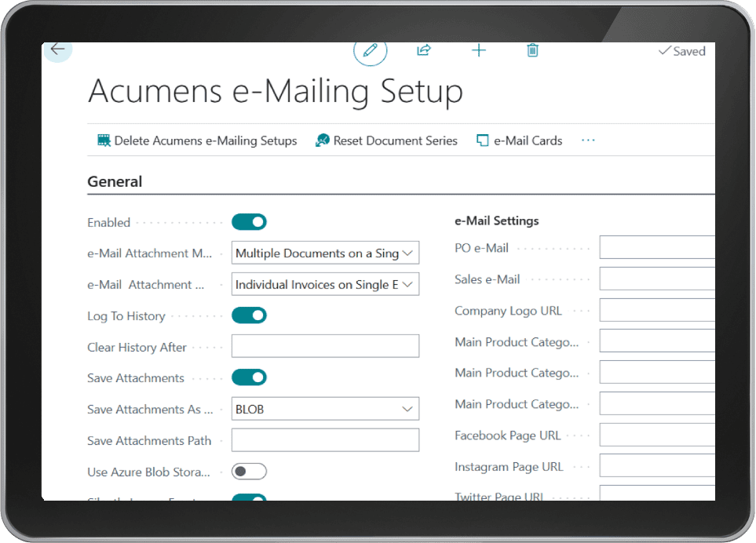
Task: Collapse the General section header
Action: click(x=115, y=181)
